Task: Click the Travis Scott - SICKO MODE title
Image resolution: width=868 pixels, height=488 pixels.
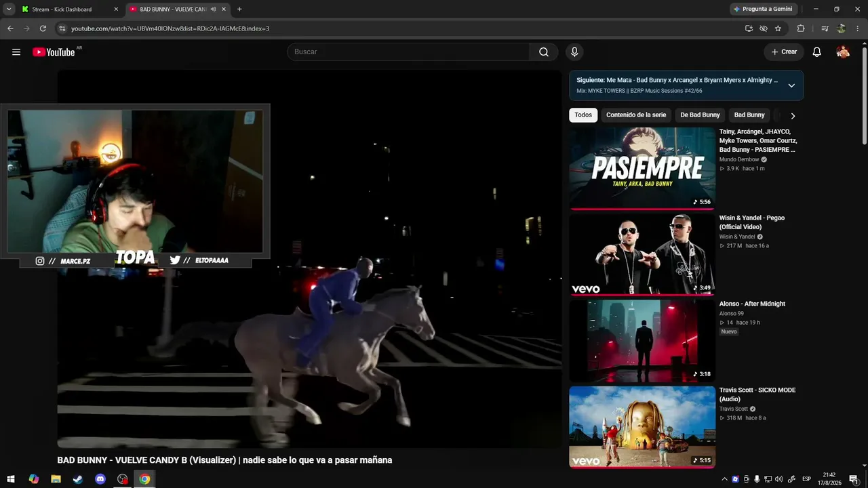Action: click(x=757, y=394)
